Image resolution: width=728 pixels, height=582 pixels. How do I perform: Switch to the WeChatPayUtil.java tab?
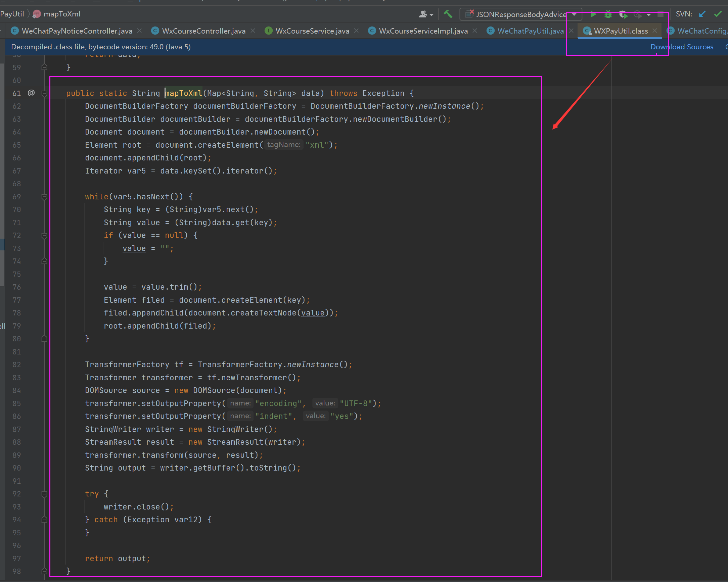530,31
